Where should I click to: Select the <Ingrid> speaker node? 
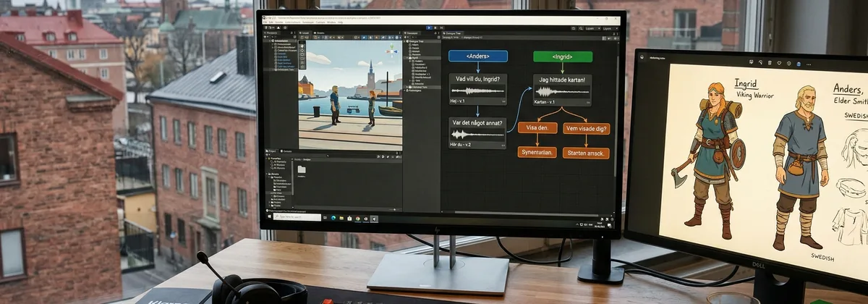coord(563,56)
